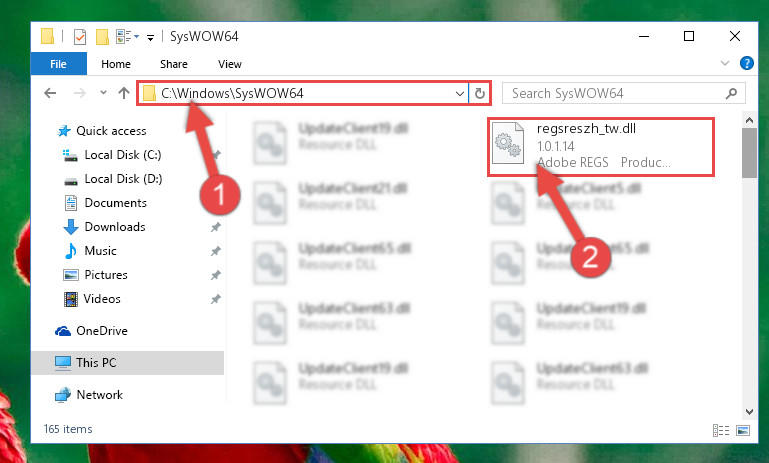The width and height of the screenshot is (769, 463).
Task: Expand the address bar history dropdown
Action: point(460,93)
